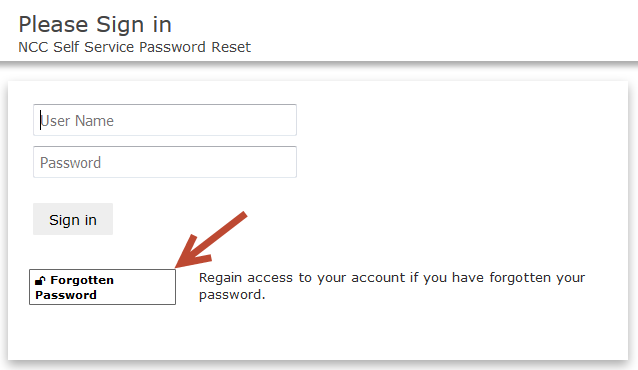Click the Sign in button

[x=73, y=219]
